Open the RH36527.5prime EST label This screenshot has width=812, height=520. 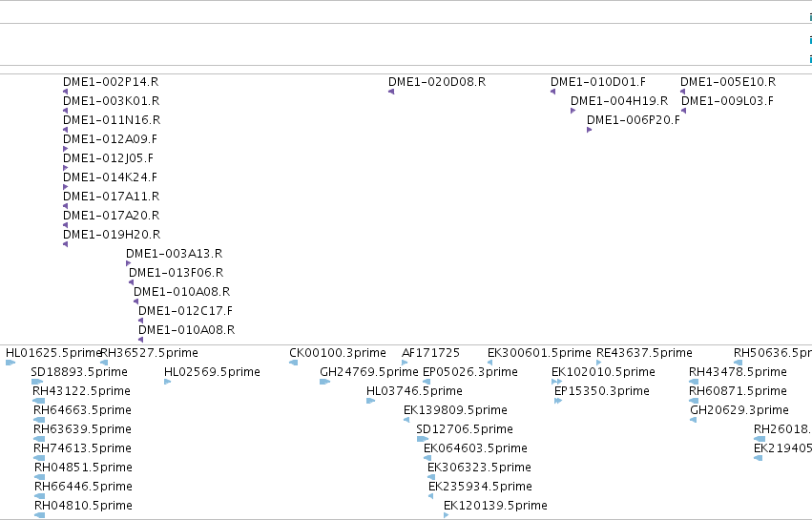pos(149,353)
